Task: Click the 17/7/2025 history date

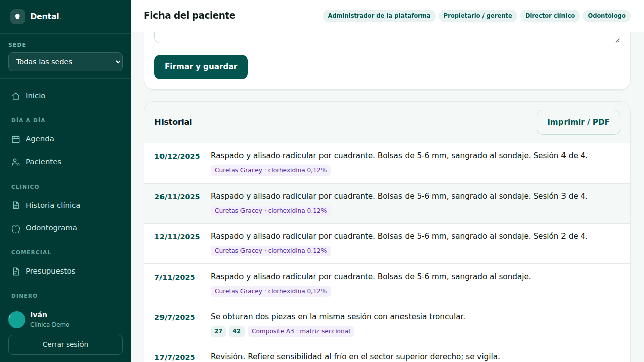Action: [x=175, y=357]
